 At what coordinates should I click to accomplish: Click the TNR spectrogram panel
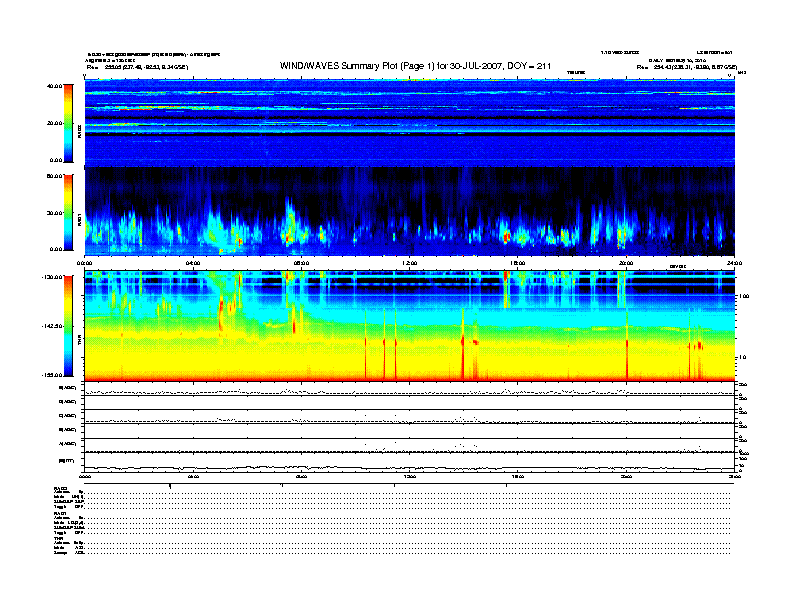pyautogui.click(x=410, y=326)
